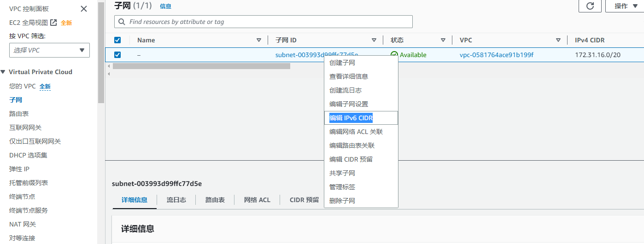Select 删除子网 in context menu
This screenshot has height=244, width=644.
tap(342, 201)
